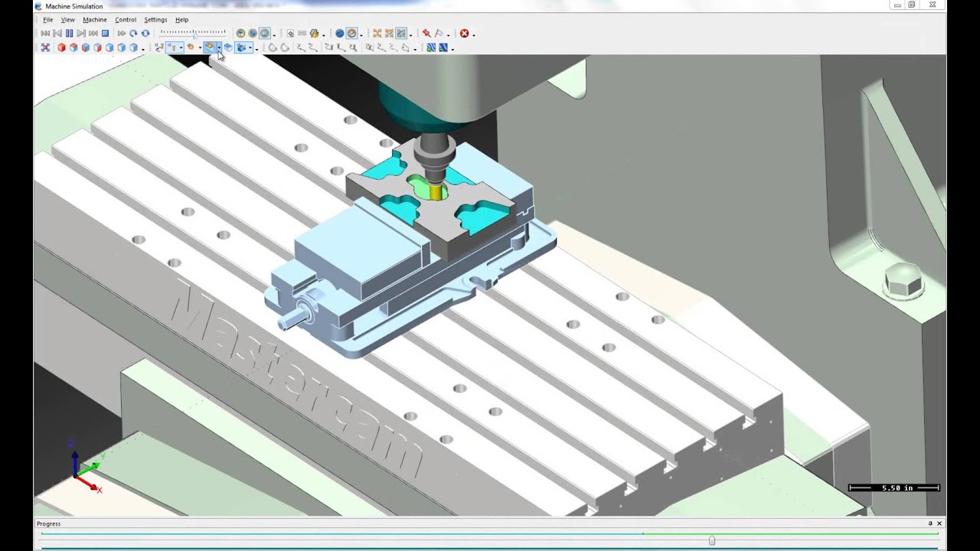Pause the machine simulation
Image resolution: width=980 pixels, height=551 pixels.
tap(69, 34)
